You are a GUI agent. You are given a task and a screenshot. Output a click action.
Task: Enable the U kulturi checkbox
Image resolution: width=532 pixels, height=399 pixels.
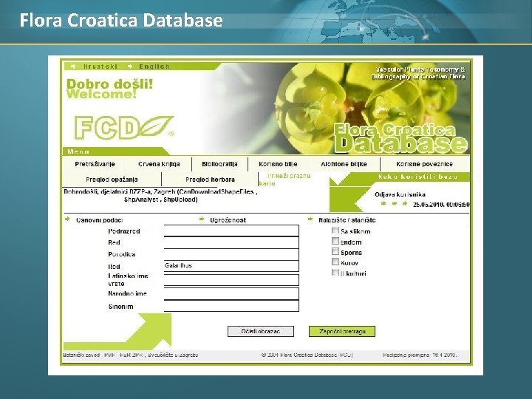(x=335, y=273)
